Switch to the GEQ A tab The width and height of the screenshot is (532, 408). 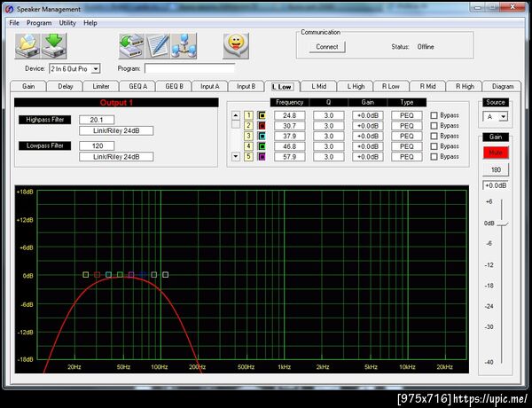click(138, 87)
